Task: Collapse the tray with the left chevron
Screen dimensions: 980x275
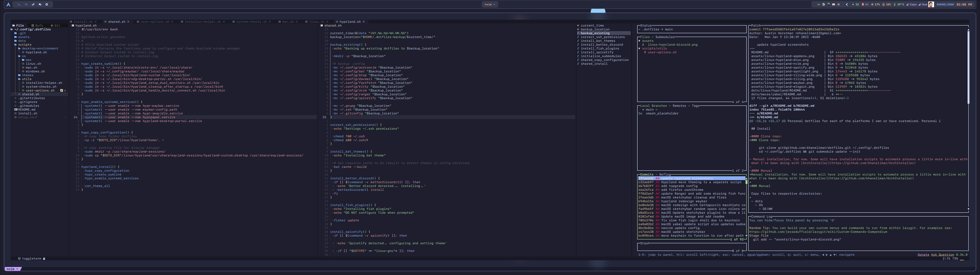Action: tap(847, 5)
